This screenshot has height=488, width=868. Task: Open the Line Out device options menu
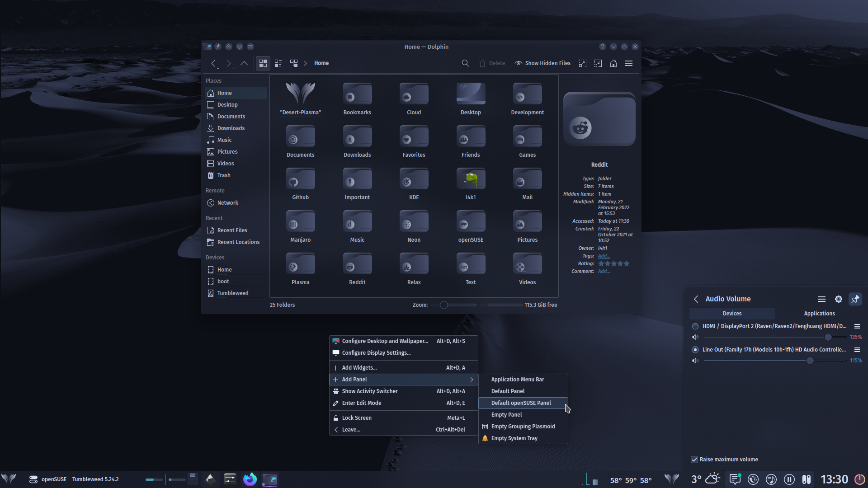[x=857, y=350]
